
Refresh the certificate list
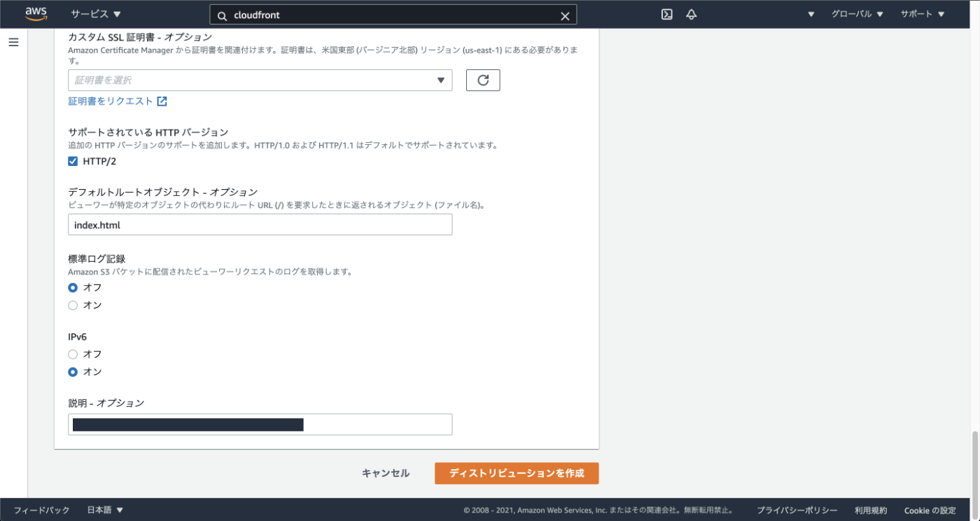click(483, 81)
